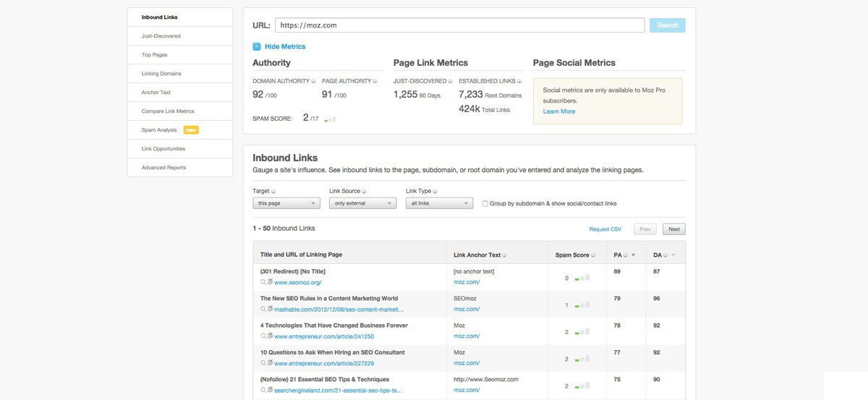Screen dimensions: 868x400
Task: Click info icon next to Link Type label
Action: click(435, 191)
